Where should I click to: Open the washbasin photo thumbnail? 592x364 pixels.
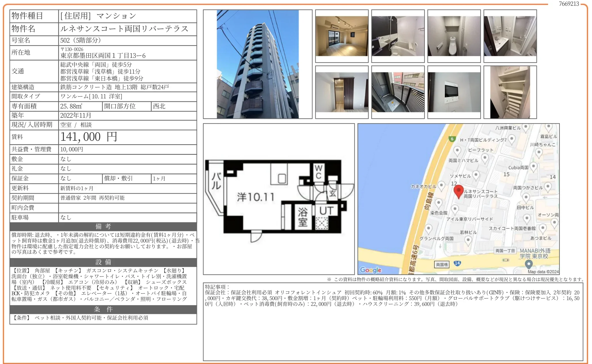510,36
